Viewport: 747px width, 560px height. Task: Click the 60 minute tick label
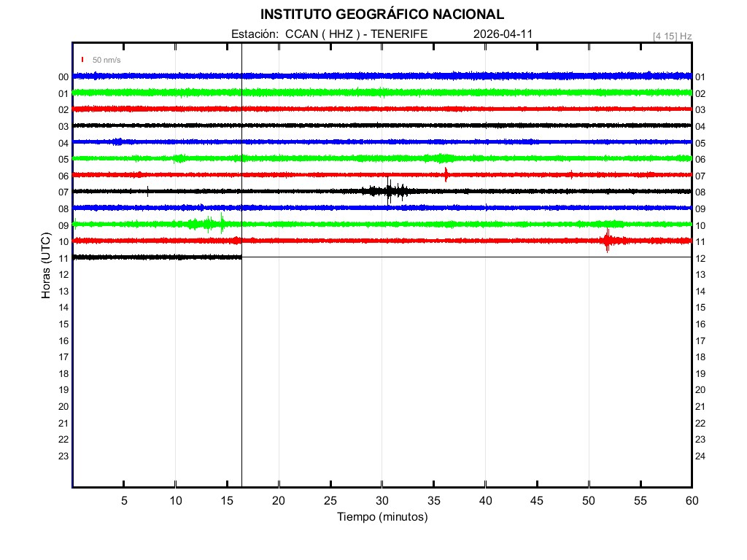pyautogui.click(x=691, y=500)
